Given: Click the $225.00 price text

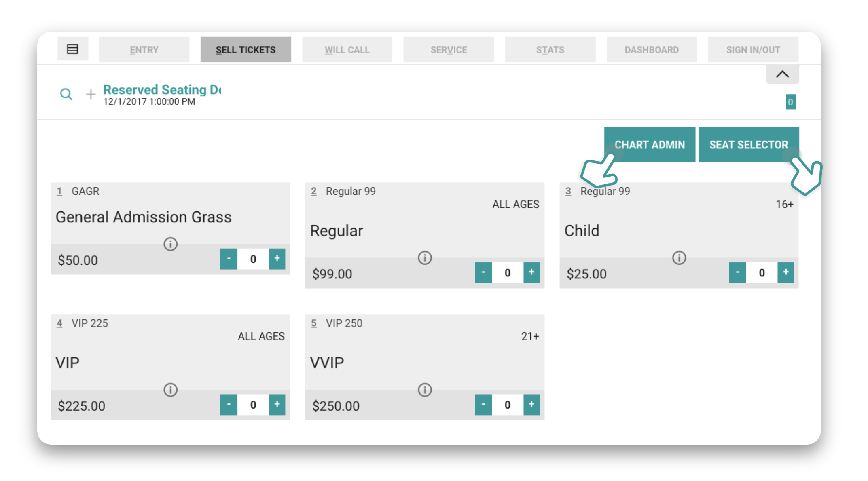Looking at the screenshot, I should pyautogui.click(x=81, y=406).
